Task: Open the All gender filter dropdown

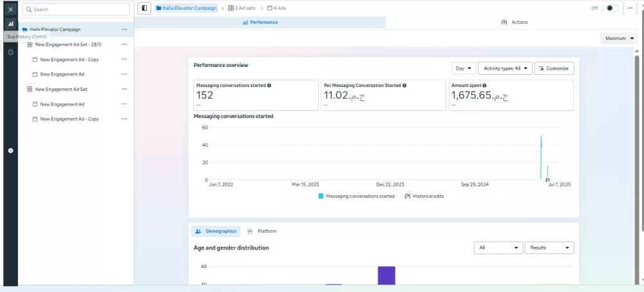Action: pyautogui.click(x=498, y=248)
